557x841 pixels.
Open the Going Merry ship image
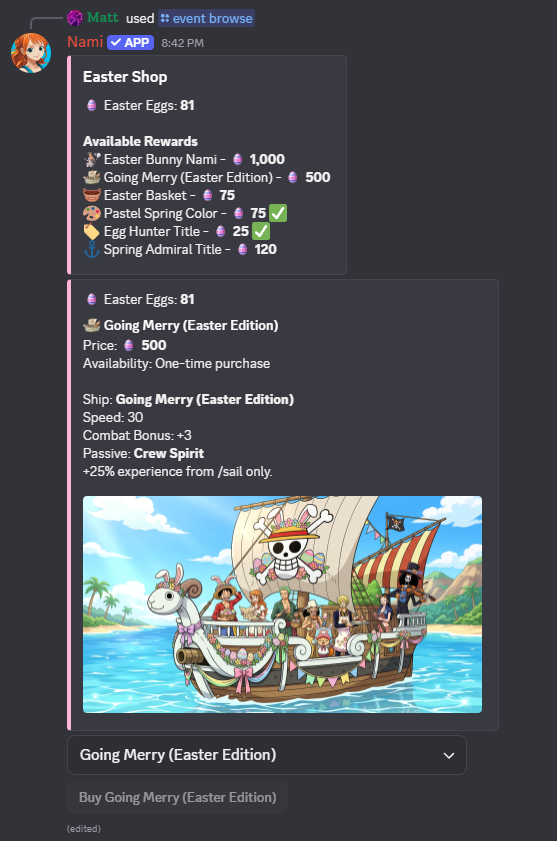pyautogui.click(x=282, y=604)
